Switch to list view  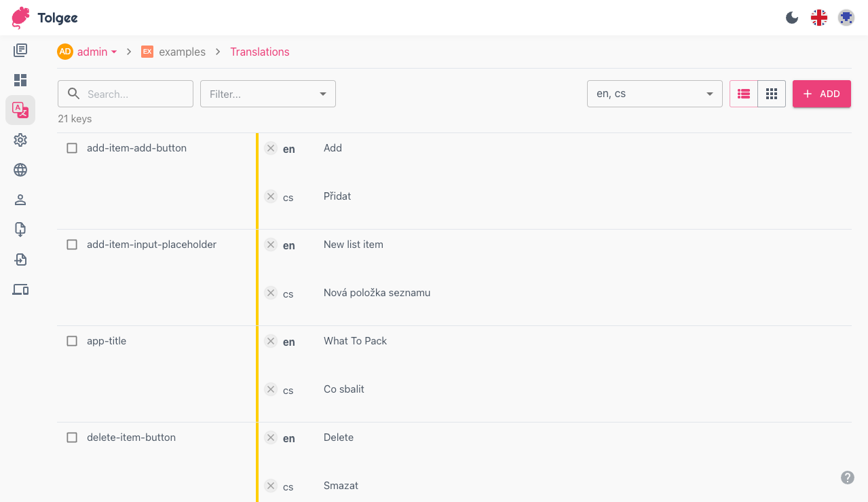pos(744,94)
